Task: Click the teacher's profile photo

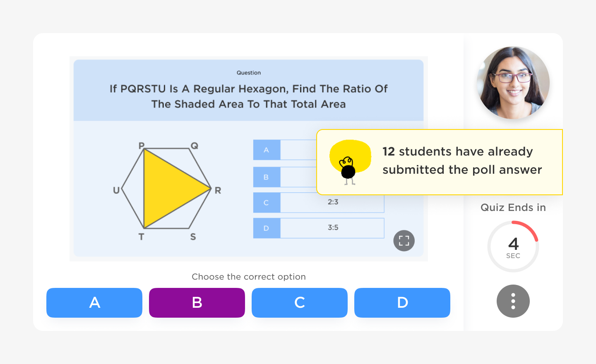Action: [513, 83]
